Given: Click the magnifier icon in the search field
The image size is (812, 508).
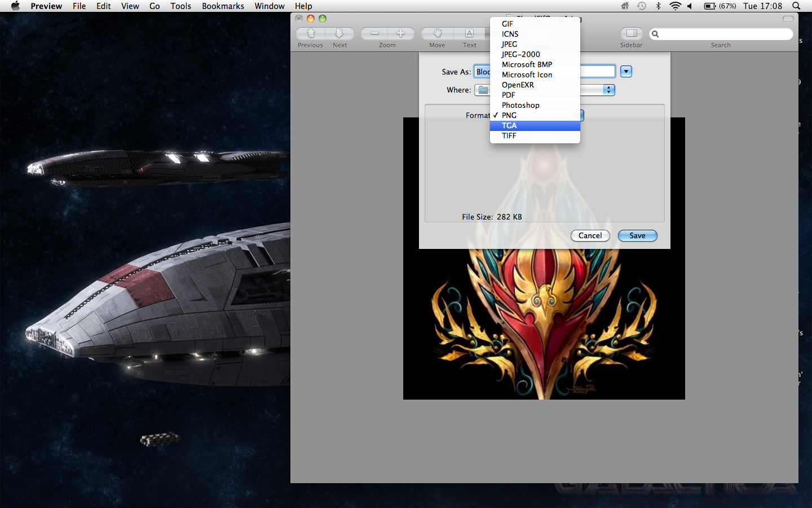Looking at the screenshot, I should (655, 34).
